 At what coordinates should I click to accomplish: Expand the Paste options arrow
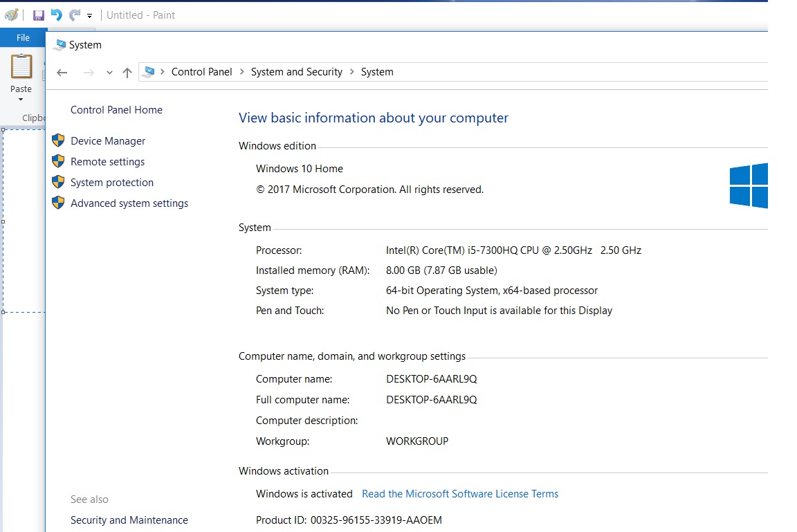tap(21, 99)
